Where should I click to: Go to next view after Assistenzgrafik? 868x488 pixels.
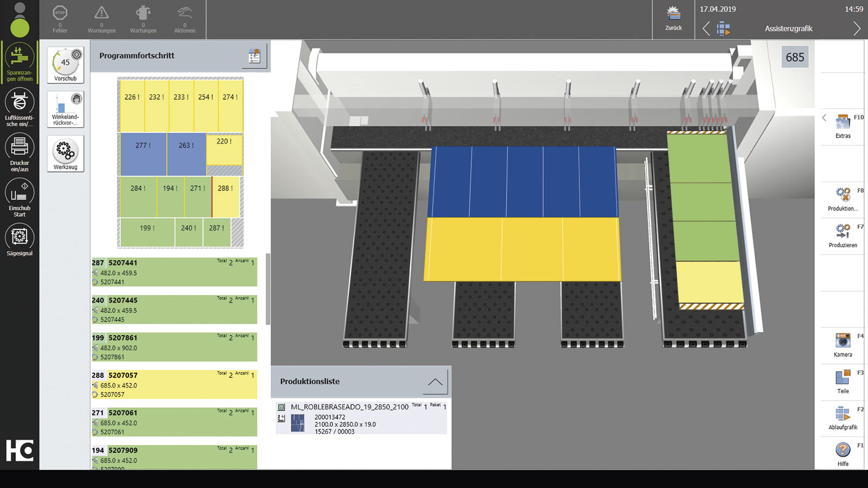(856, 28)
